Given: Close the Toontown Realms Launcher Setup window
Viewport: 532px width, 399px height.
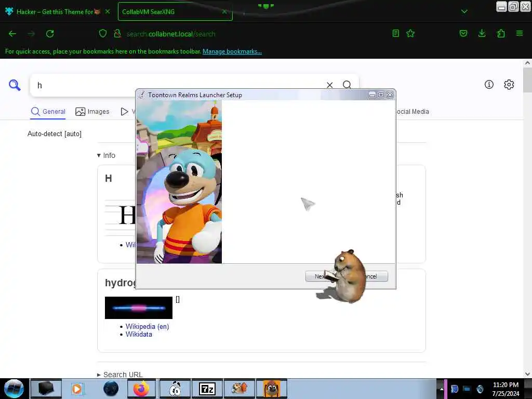Looking at the screenshot, I should 390,95.
